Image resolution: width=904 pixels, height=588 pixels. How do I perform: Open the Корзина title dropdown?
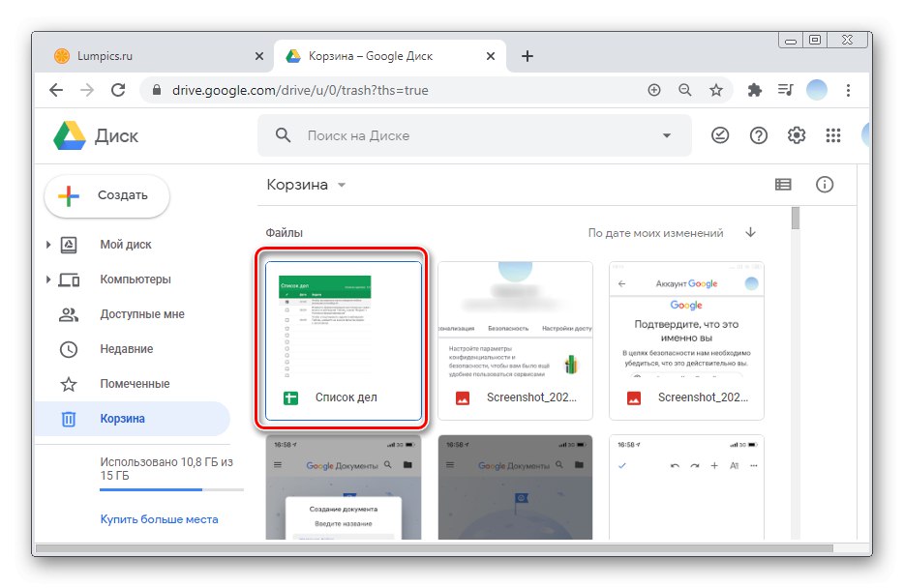342,185
